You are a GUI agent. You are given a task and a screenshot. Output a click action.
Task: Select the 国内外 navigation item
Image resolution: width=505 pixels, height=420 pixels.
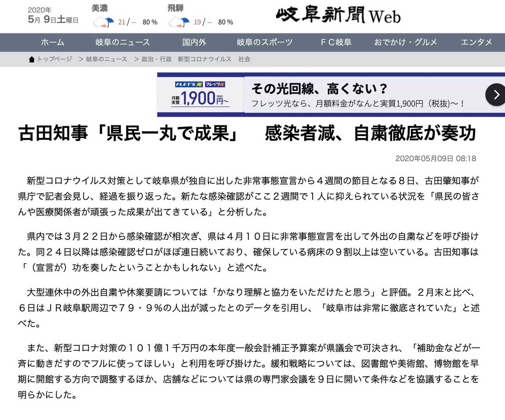[x=194, y=42]
